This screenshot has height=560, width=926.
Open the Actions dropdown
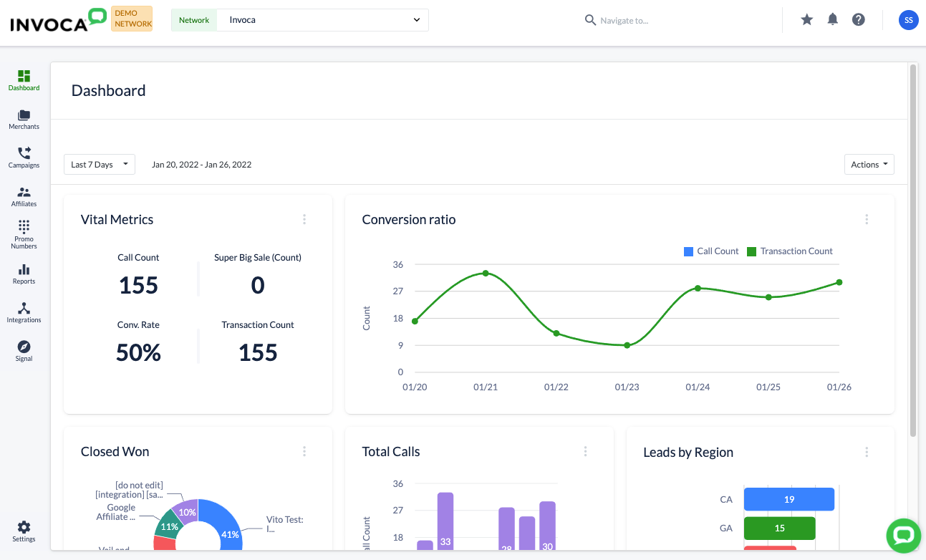click(869, 165)
